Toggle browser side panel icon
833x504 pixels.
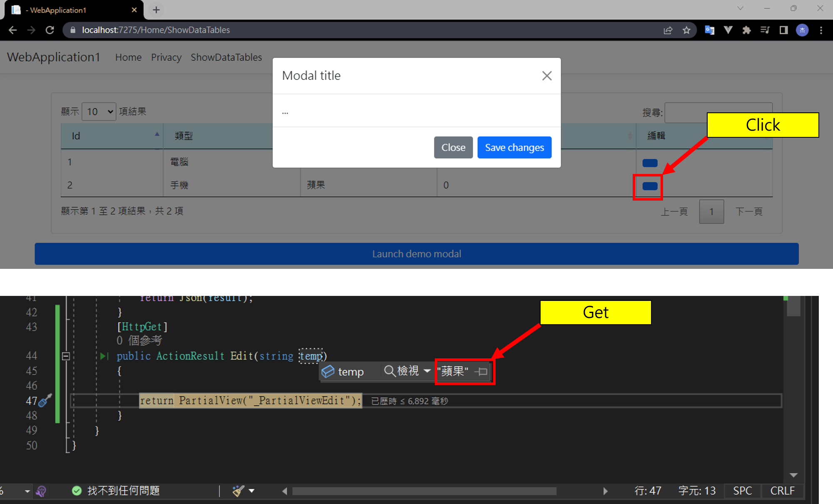(783, 30)
